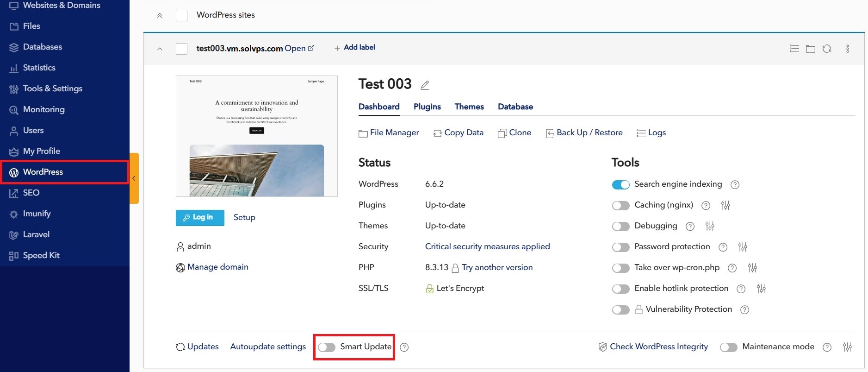The height and width of the screenshot is (372, 868).
Task: Open Caching (nginx) settings sliders icon
Action: tap(725, 205)
